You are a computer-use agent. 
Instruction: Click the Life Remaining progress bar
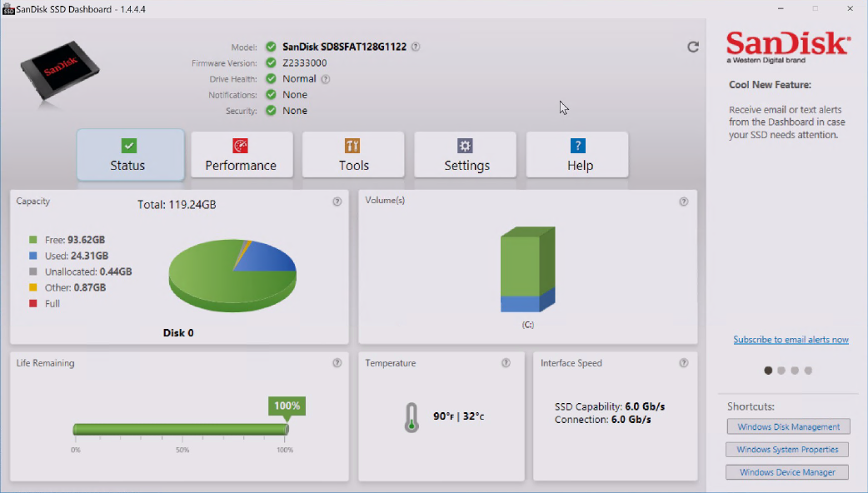[181, 429]
